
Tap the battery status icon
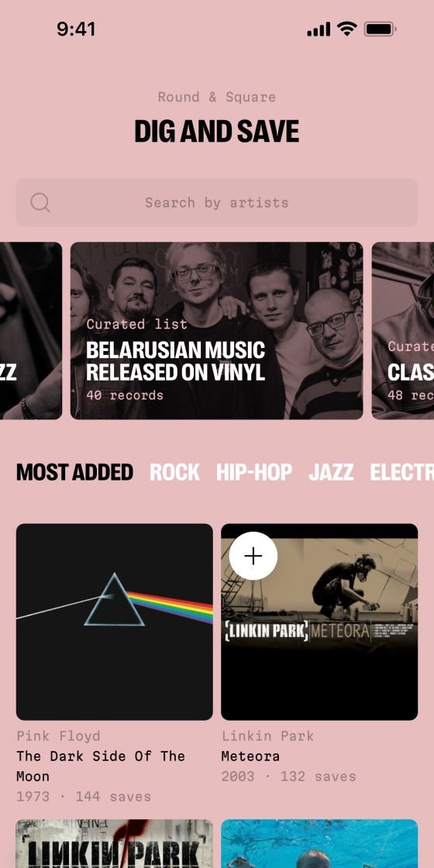pos(380,29)
